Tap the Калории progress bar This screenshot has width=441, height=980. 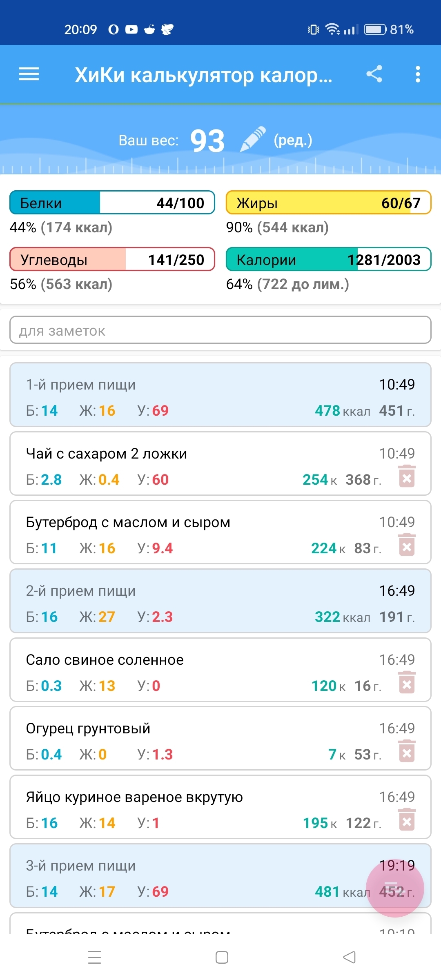coord(329,259)
